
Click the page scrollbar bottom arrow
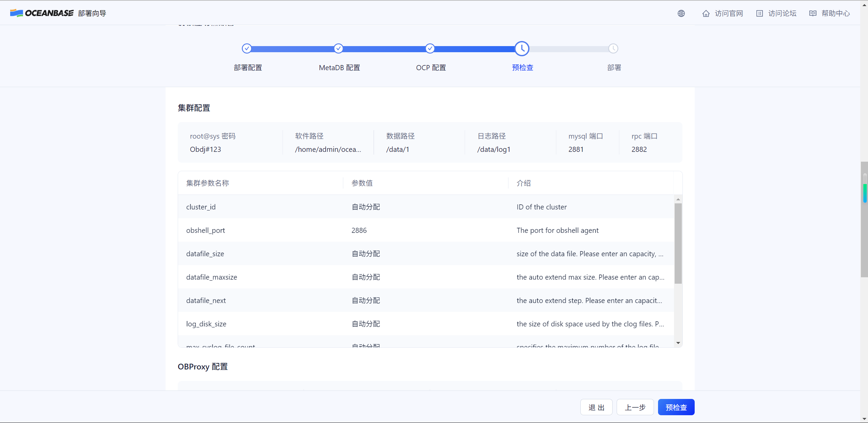[x=865, y=419]
